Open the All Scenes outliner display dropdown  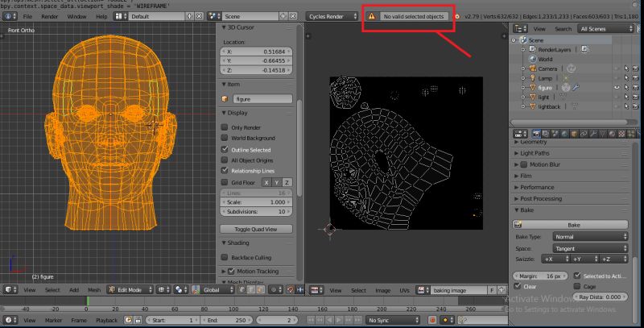[x=606, y=29]
